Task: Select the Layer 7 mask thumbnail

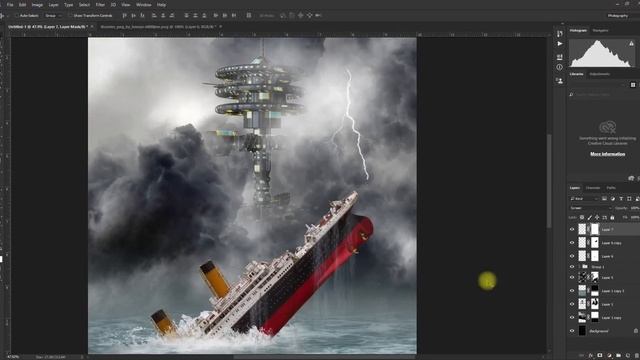Action: point(595,229)
